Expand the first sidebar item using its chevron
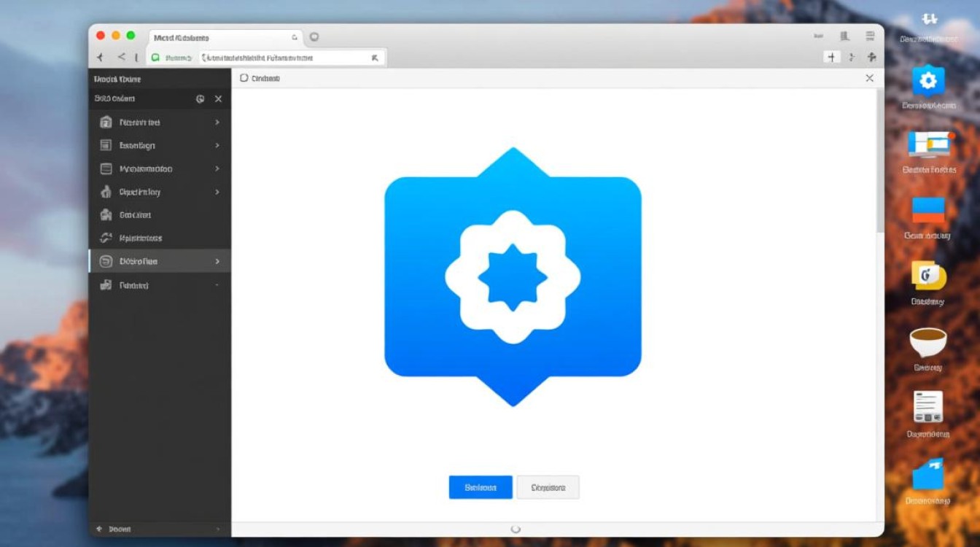Image resolution: width=980 pixels, height=547 pixels. [217, 123]
